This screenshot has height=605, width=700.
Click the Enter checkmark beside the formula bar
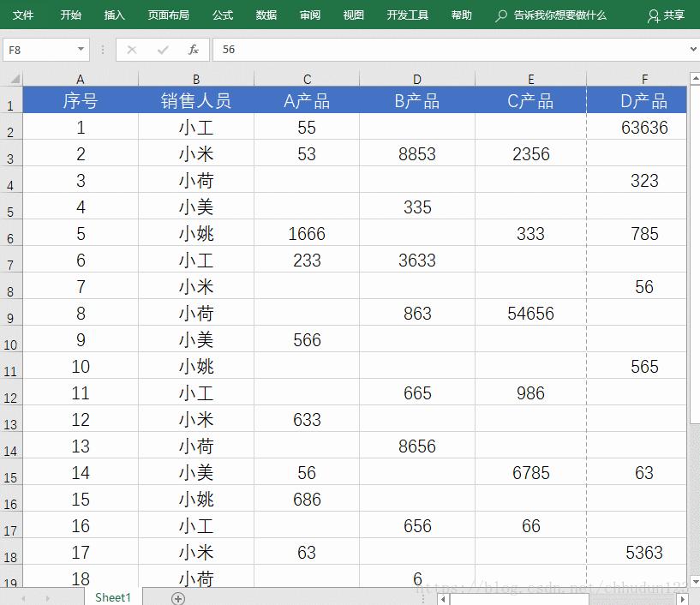pos(164,50)
